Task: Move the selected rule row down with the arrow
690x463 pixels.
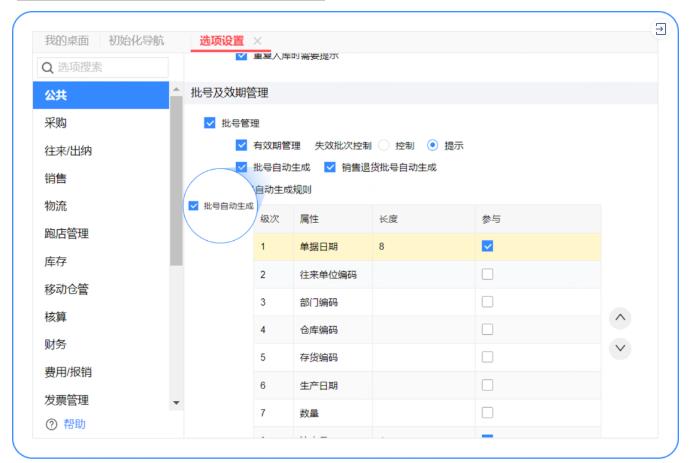Action: coord(620,348)
